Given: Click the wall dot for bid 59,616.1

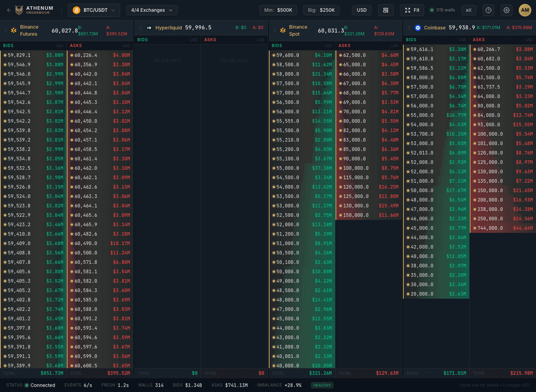Looking at the screenshot, I should pos(408,49).
